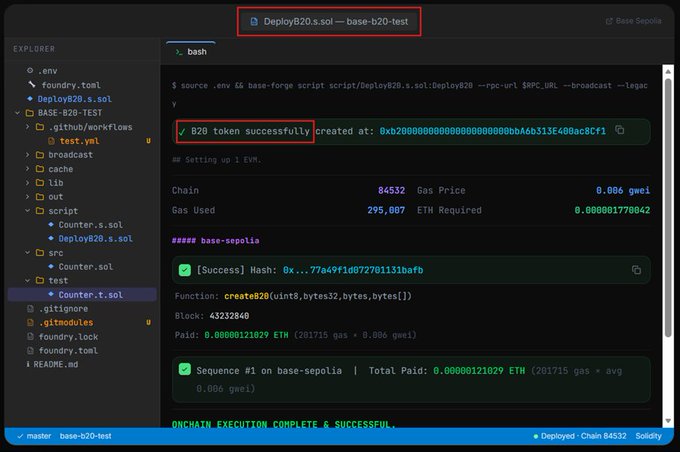Click the script folder icon
Viewport: 680px width, 452px height.
[40, 210]
